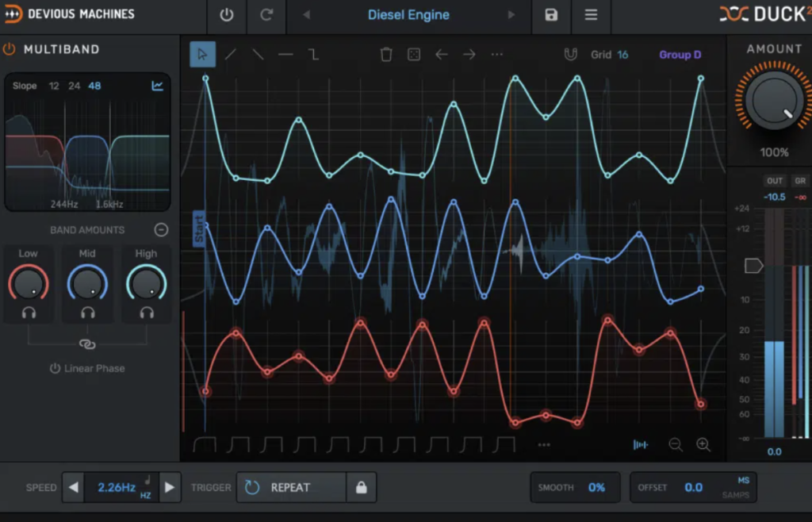This screenshot has height=522, width=812.
Task: Click the Amount knob
Action: (x=774, y=101)
